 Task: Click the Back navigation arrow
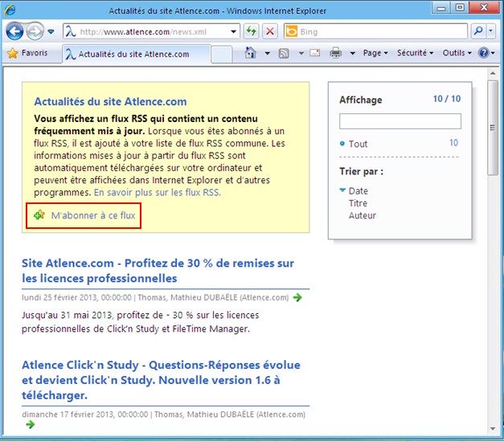14,31
